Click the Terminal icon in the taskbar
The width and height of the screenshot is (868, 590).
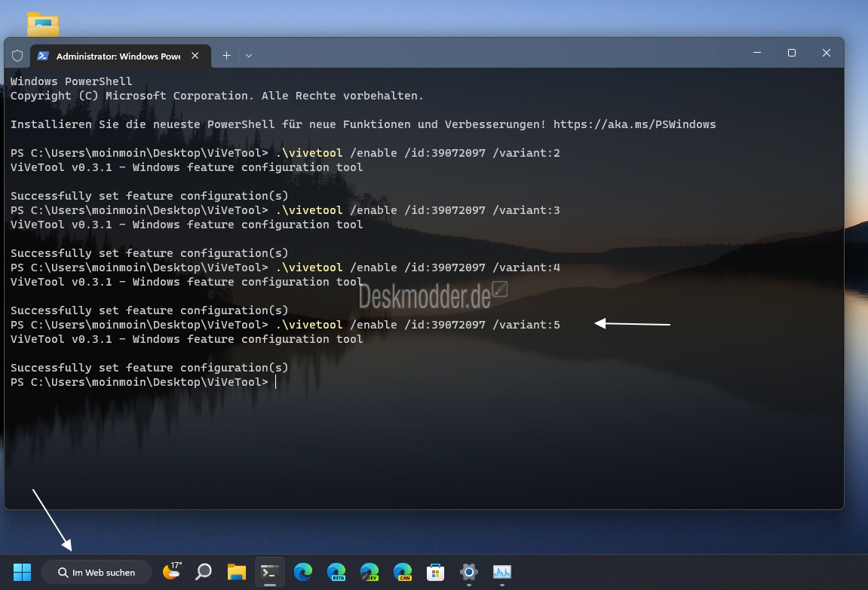pos(269,572)
